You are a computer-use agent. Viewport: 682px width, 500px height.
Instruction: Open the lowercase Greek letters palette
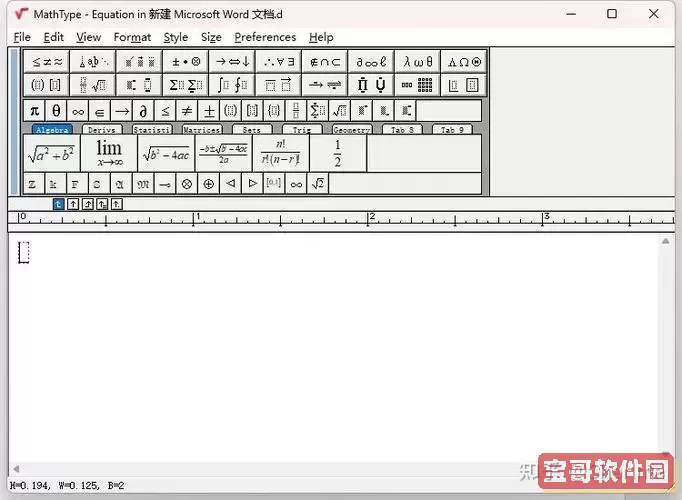[418, 62]
